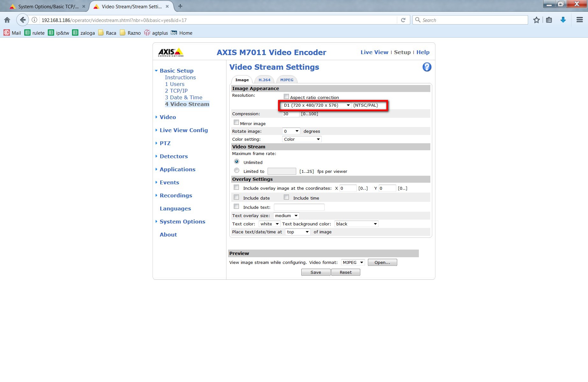
Task: Reload the page with refresh icon
Action: (x=403, y=20)
